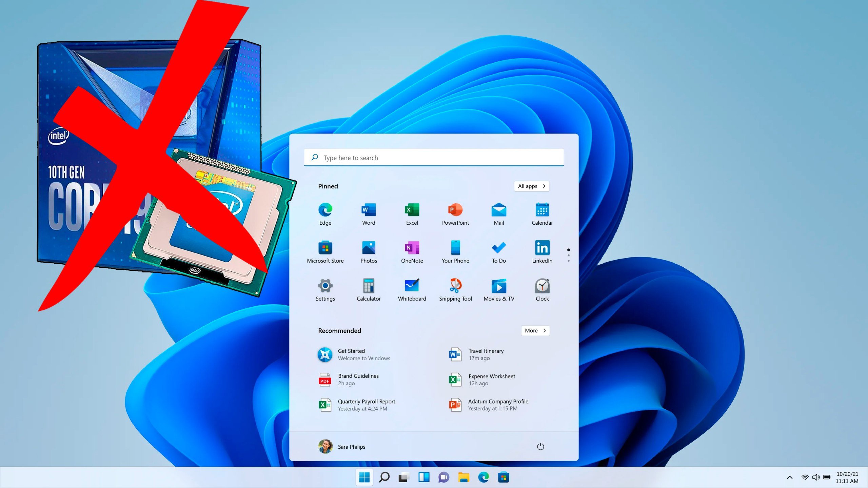
Task: Click the 'Type here to search' field
Action: (434, 158)
